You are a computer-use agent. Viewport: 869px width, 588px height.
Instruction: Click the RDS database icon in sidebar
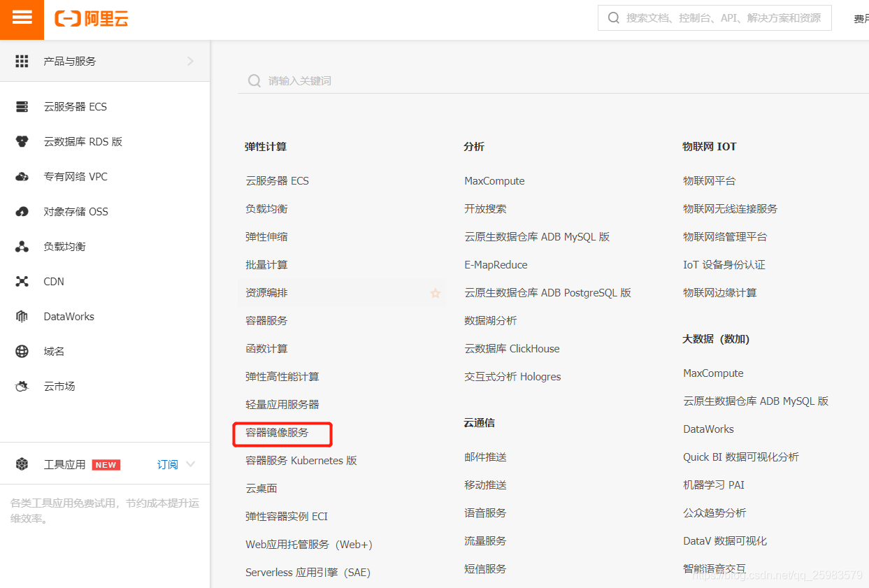22,142
